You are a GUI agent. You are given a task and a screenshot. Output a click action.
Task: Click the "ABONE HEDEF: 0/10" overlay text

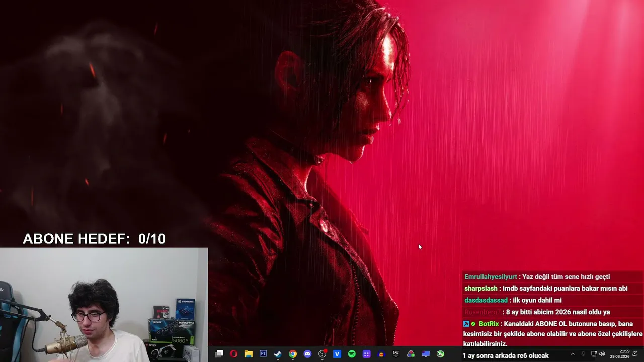[x=94, y=239]
